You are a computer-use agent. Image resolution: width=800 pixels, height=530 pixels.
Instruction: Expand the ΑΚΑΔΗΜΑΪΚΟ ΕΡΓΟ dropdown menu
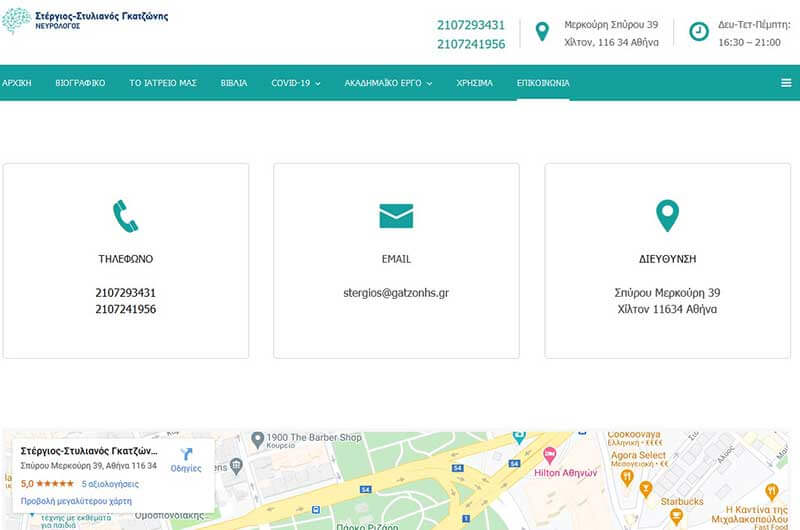point(388,83)
